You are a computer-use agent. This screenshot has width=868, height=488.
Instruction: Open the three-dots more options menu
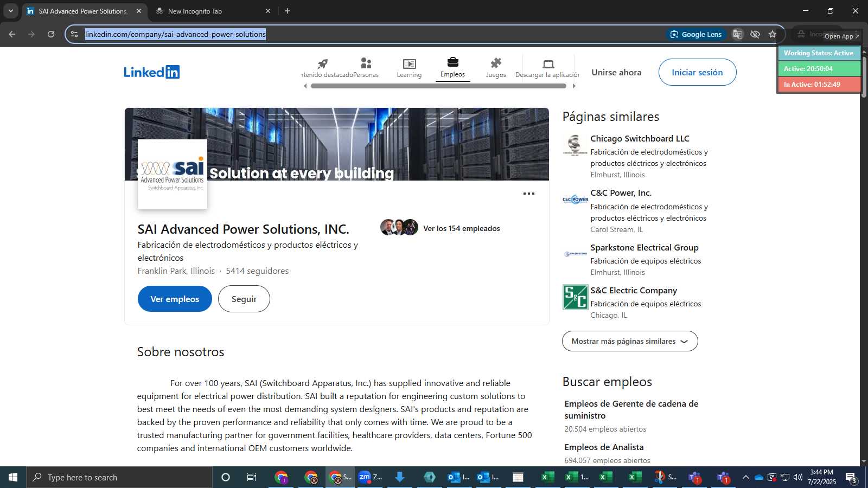[x=528, y=194]
